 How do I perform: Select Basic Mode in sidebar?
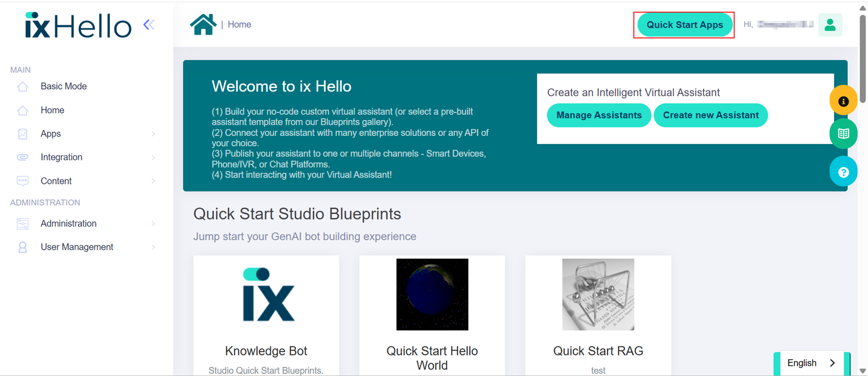coord(64,86)
